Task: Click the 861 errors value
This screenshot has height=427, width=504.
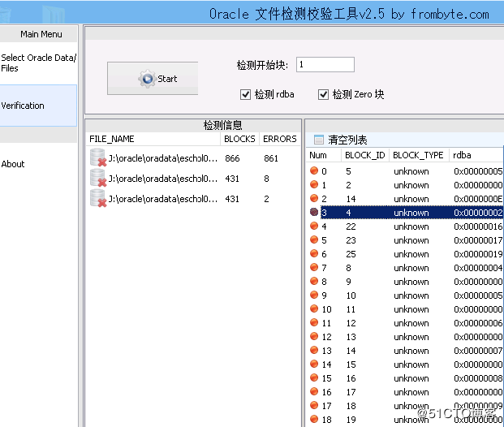Action: [271, 158]
